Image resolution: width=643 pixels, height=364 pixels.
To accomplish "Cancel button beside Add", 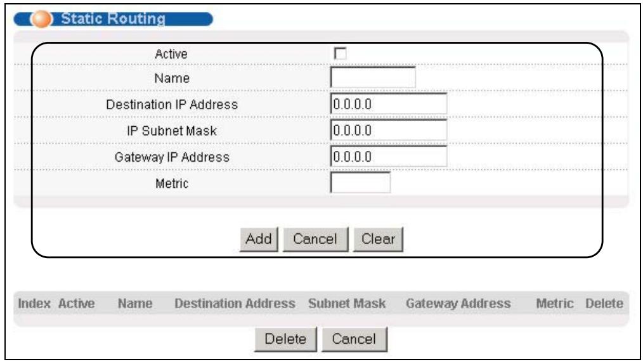I will pyautogui.click(x=315, y=239).
